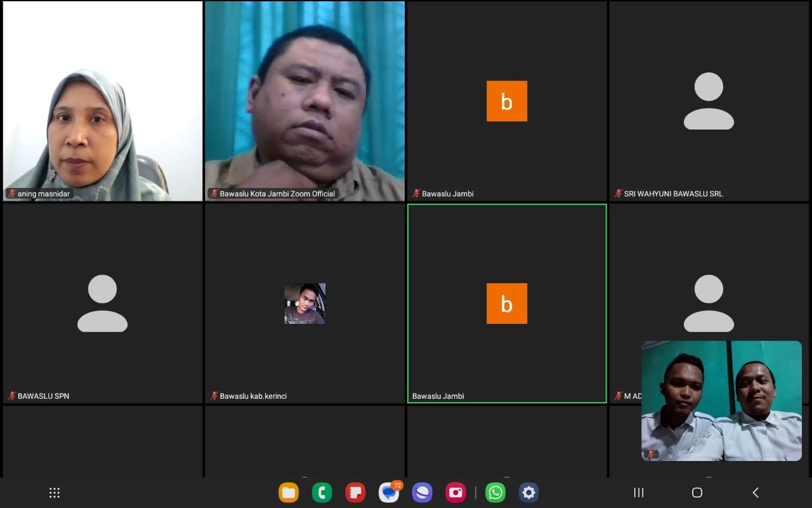Tap the home navigation button
Screen dimensions: 812x508
click(697, 492)
